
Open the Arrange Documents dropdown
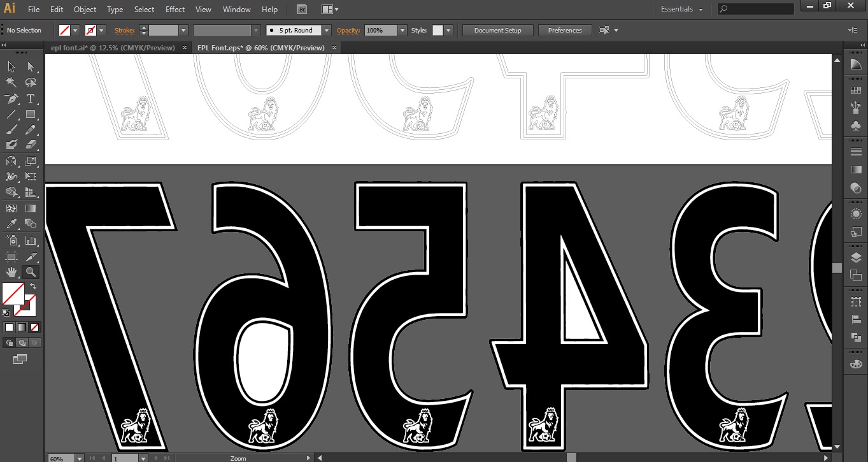[x=330, y=10]
